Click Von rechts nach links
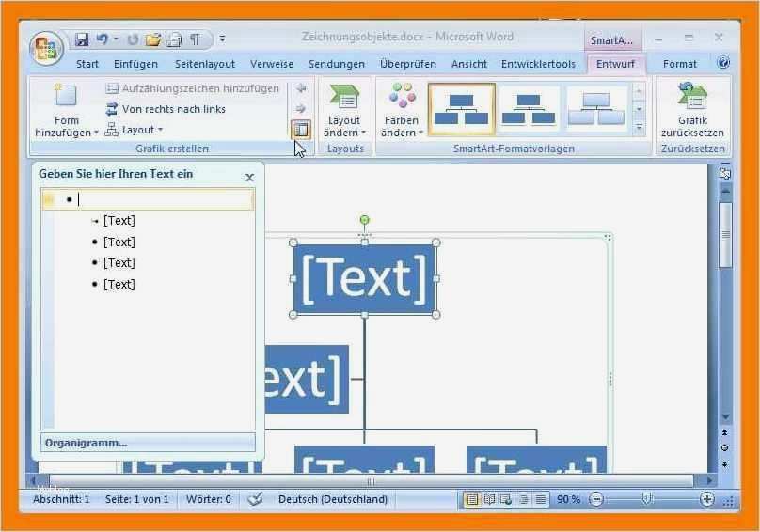 coord(166,109)
